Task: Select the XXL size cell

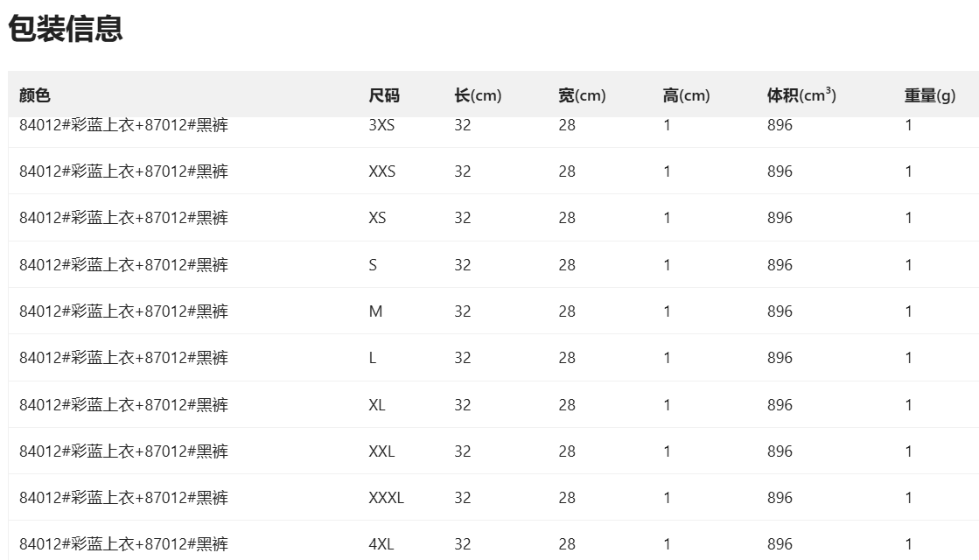Action: pos(381,451)
